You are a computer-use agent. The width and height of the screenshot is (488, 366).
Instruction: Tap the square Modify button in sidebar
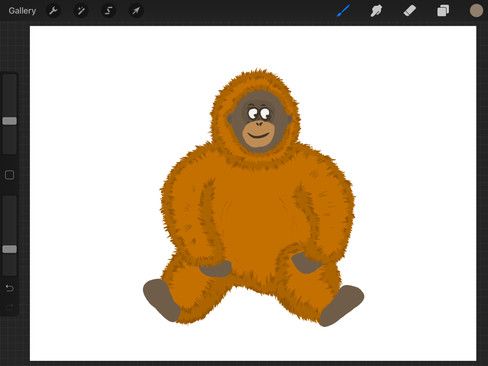click(x=9, y=175)
